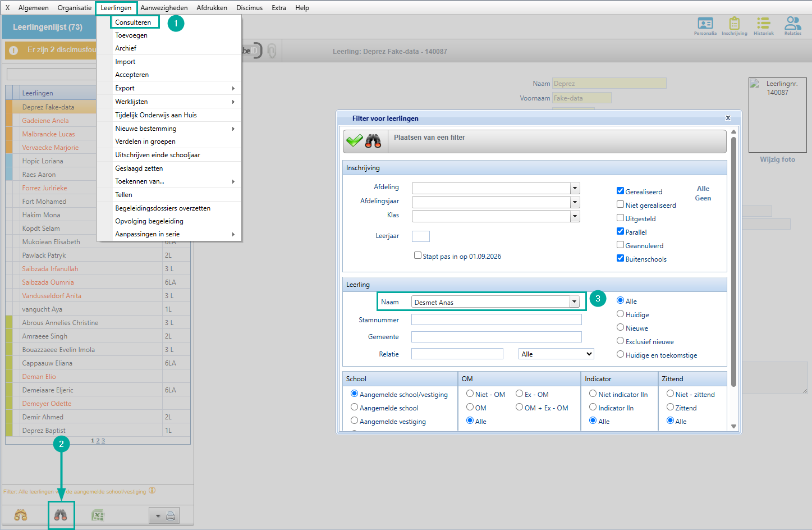Image resolution: width=812 pixels, height=530 pixels.
Task: Open the Afdelingsjaar dropdown
Action: tap(575, 202)
